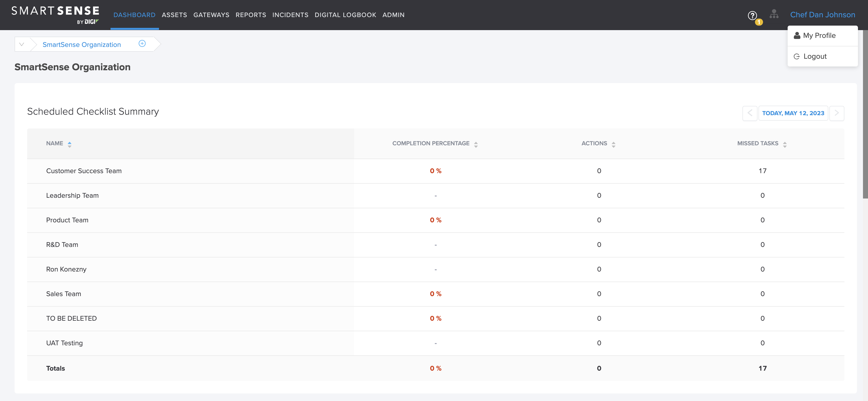868x401 pixels.
Task: Click the yellow notification badge showing 1
Action: coord(758,22)
